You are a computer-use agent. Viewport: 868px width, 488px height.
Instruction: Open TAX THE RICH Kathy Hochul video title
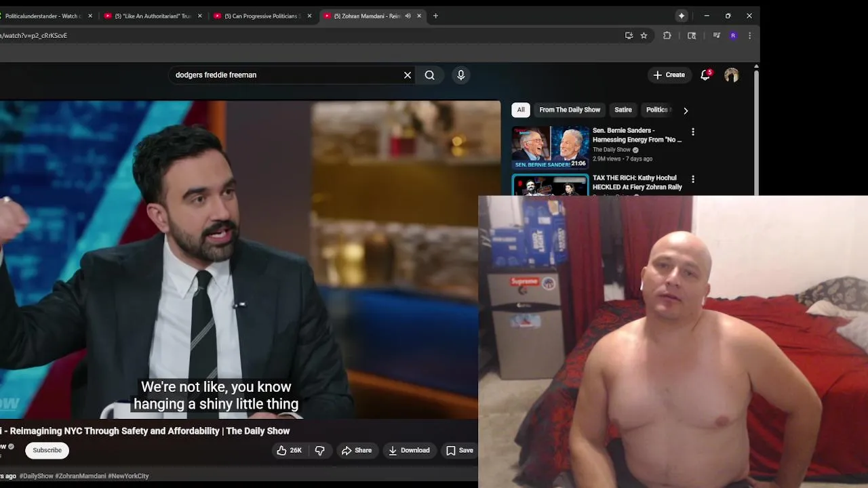tap(637, 182)
